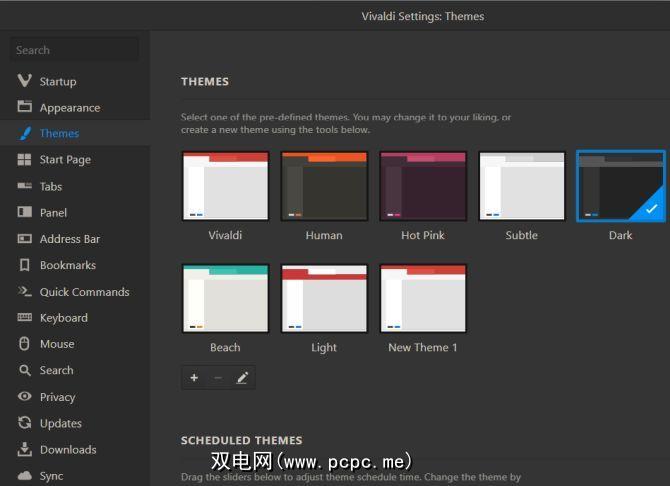
Task: Click the Updates label in sidebar
Action: pyautogui.click(x=61, y=424)
